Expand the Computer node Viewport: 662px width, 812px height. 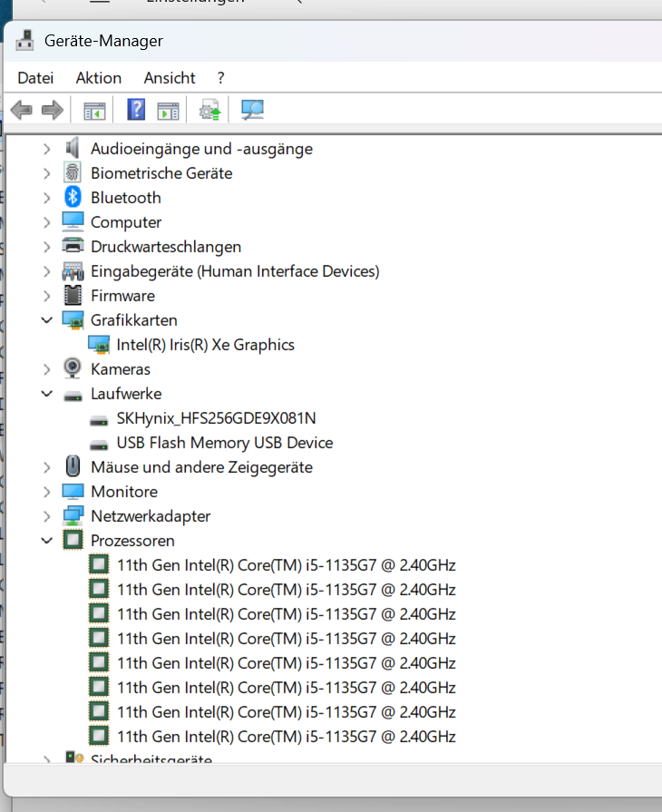pos(46,222)
